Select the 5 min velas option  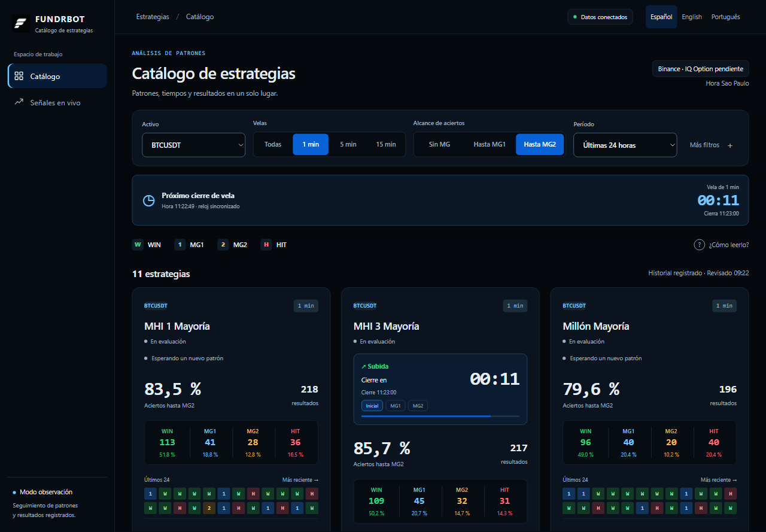[x=348, y=144]
